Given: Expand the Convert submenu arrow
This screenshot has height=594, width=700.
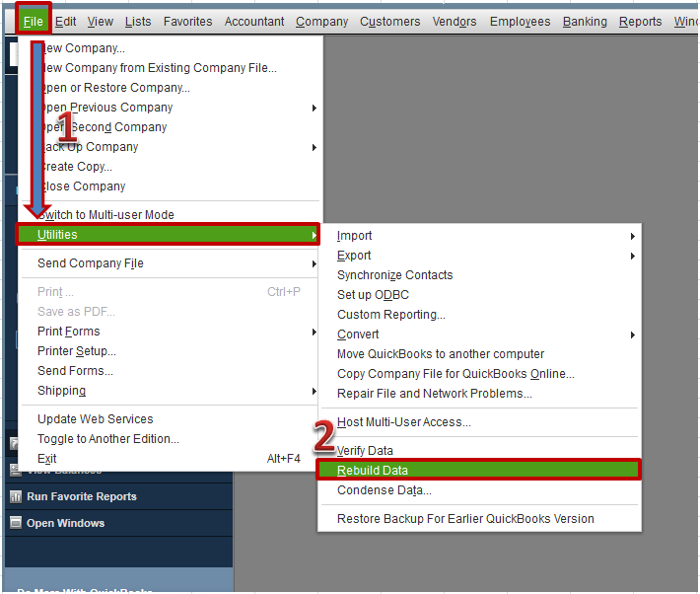Looking at the screenshot, I should click(633, 334).
